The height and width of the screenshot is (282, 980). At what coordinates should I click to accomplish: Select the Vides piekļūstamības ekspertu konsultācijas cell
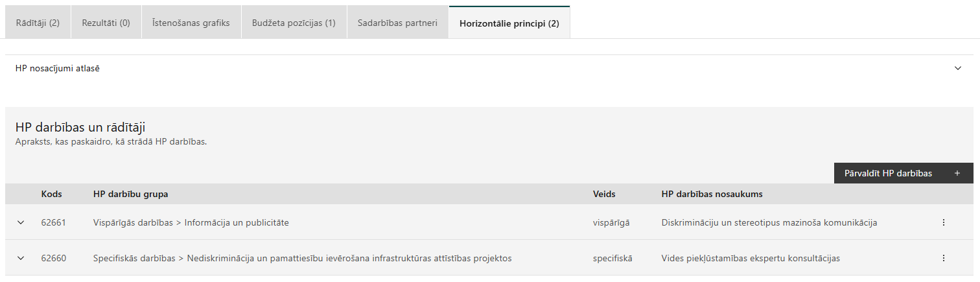(751, 258)
